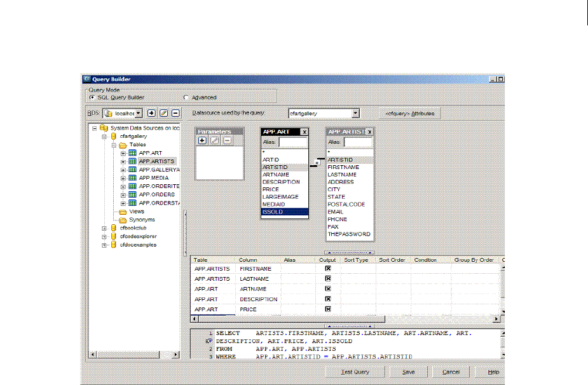Expand the cfbookclub data source node
588x385 pixels.
[104, 228]
